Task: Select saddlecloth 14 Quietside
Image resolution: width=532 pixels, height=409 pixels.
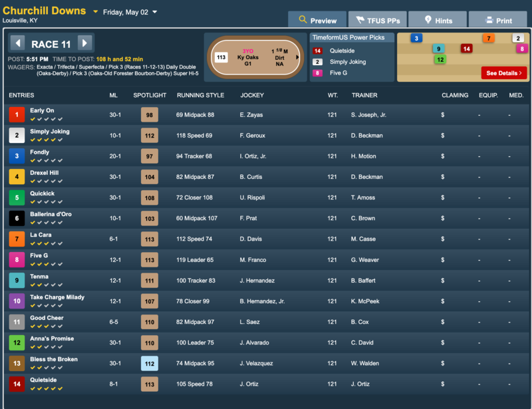Action: [17, 384]
